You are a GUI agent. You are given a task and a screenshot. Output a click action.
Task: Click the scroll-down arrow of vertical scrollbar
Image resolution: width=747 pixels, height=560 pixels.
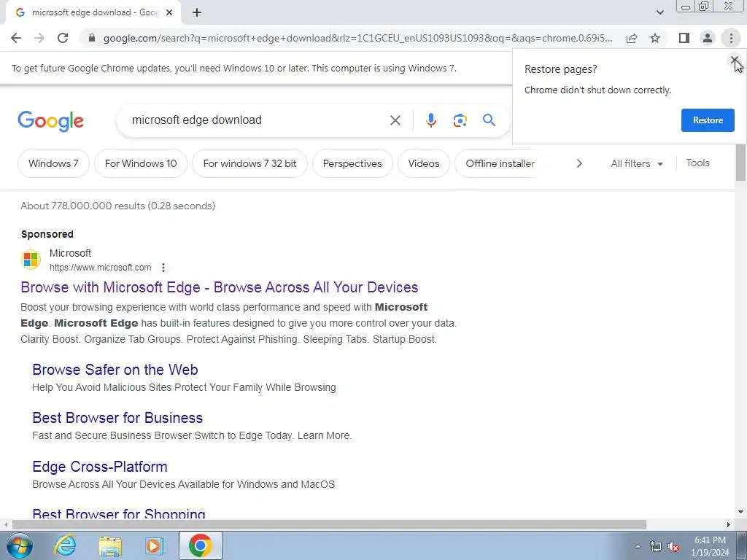[740, 512]
